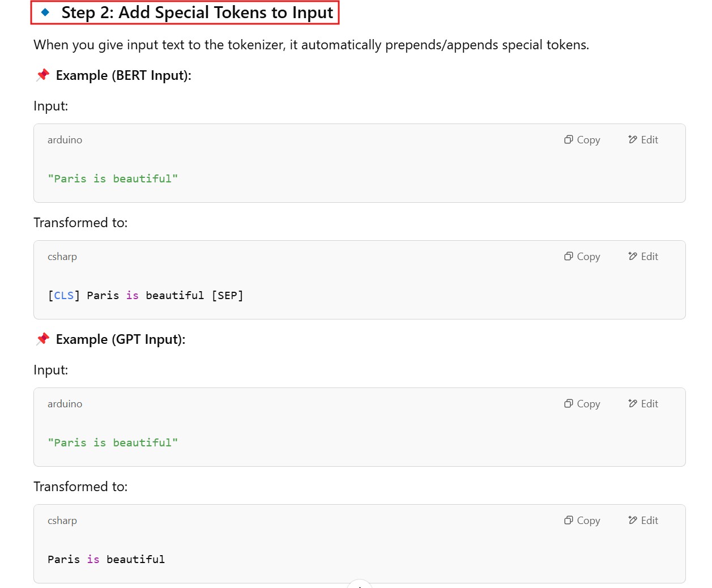The image size is (712, 588).
Task: Click the arduino label in the first code block
Action: point(65,140)
